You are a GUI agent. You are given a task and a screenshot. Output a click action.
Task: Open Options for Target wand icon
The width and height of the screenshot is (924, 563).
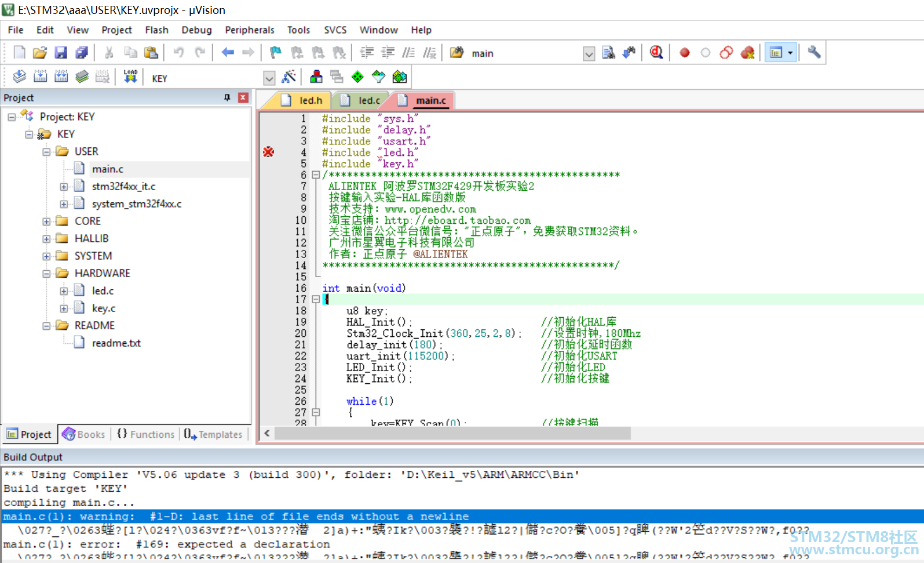(288, 77)
